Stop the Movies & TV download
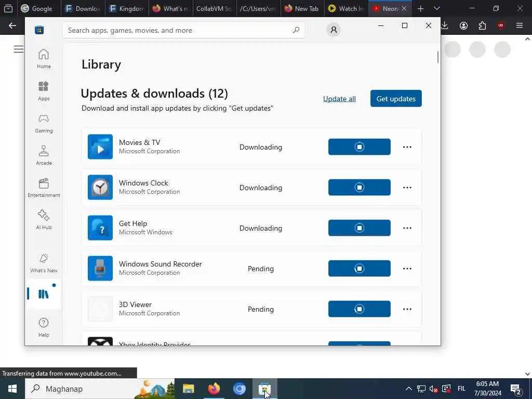This screenshot has width=532, height=399. (360, 147)
